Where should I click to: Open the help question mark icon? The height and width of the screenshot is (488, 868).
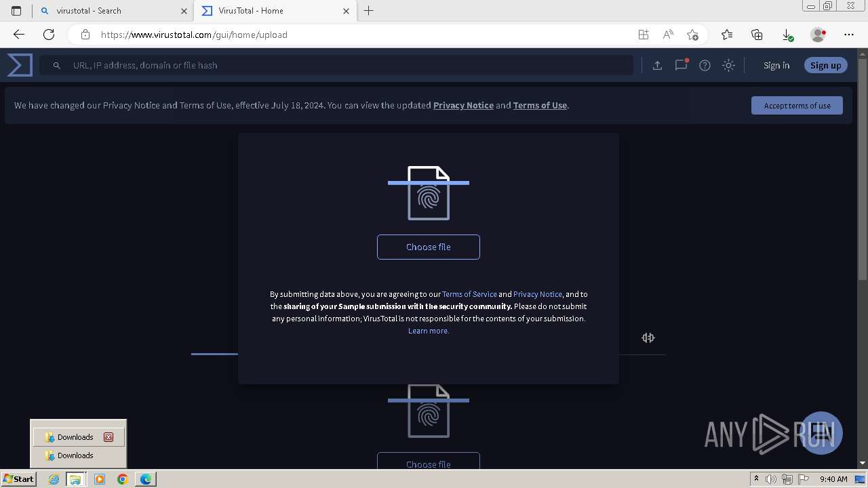pos(705,65)
